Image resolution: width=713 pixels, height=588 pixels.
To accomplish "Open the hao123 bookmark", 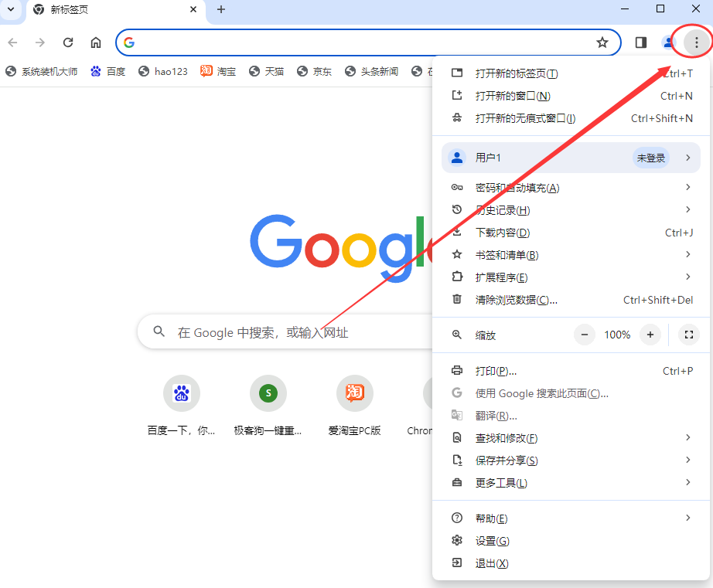I will [x=163, y=71].
